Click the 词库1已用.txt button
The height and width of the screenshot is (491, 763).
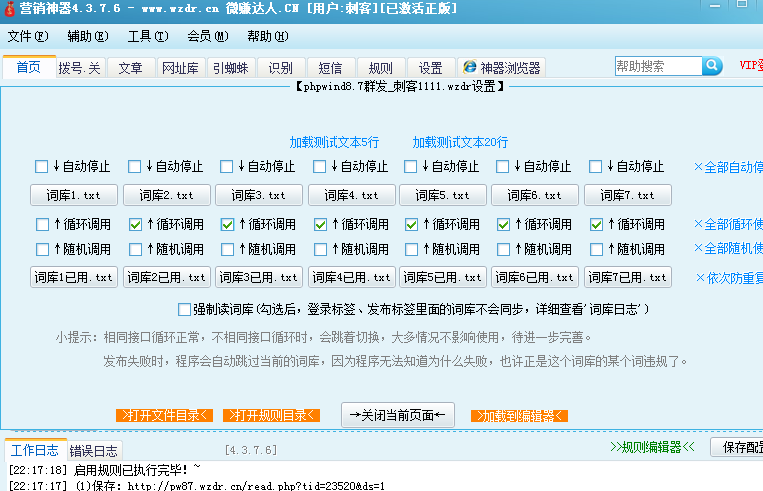click(x=74, y=277)
